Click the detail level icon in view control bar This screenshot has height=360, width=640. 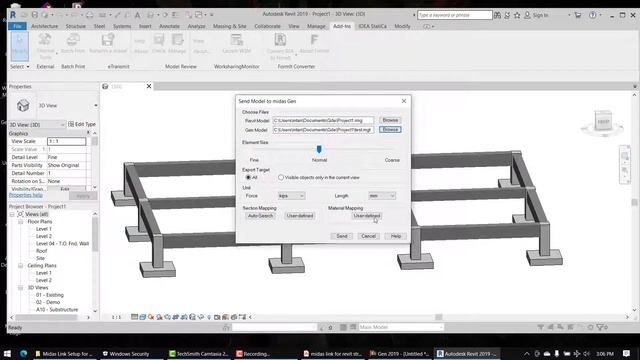pyautogui.click(x=134, y=317)
